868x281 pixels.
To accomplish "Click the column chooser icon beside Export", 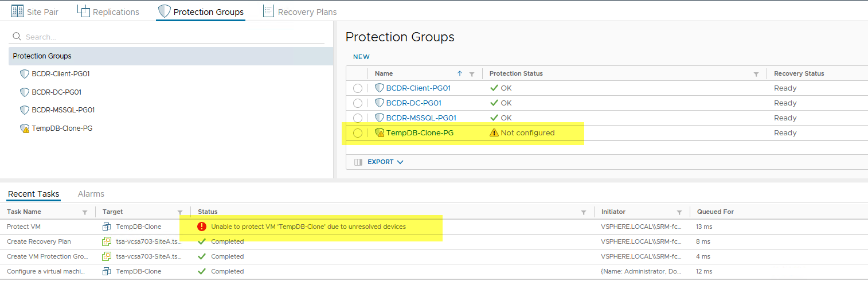I will click(358, 162).
